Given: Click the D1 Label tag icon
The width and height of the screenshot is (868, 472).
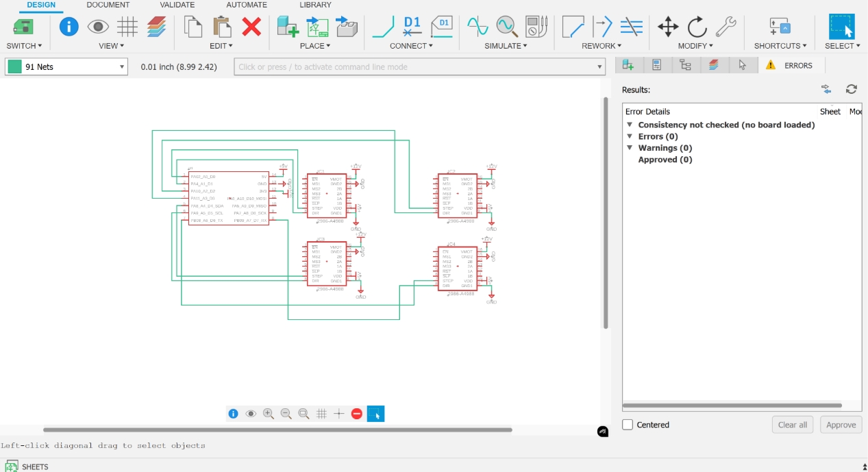Looking at the screenshot, I should [x=442, y=27].
